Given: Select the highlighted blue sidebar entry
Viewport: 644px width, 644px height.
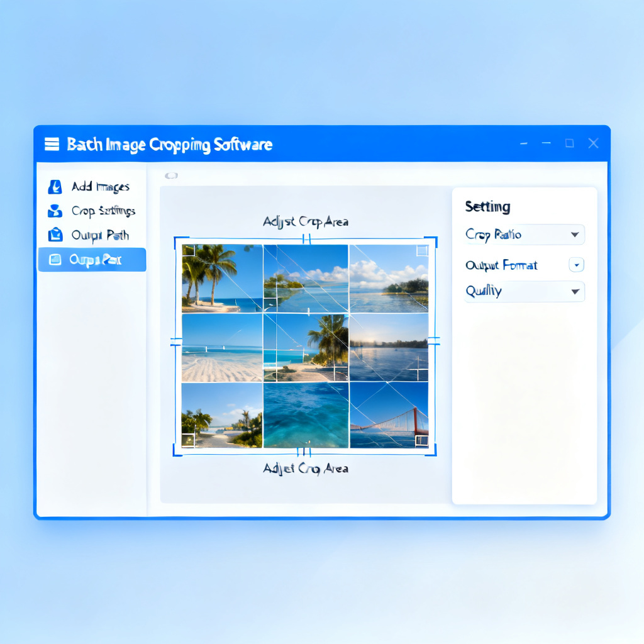Looking at the screenshot, I should 92,260.
